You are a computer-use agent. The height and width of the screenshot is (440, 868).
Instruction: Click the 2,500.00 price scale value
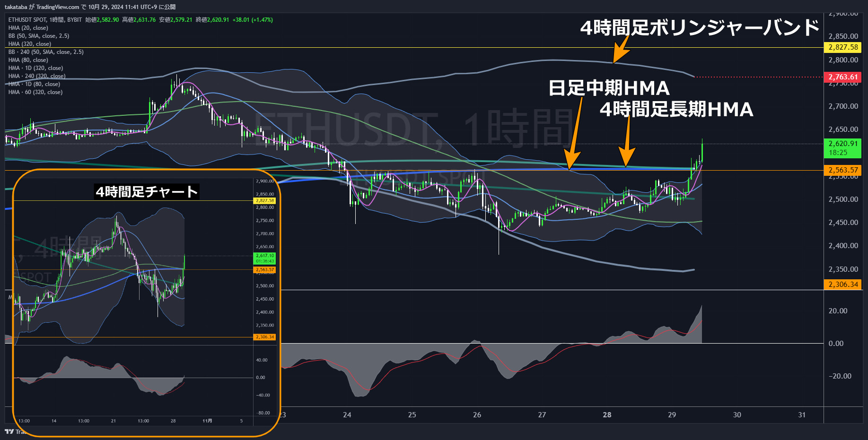pos(843,199)
